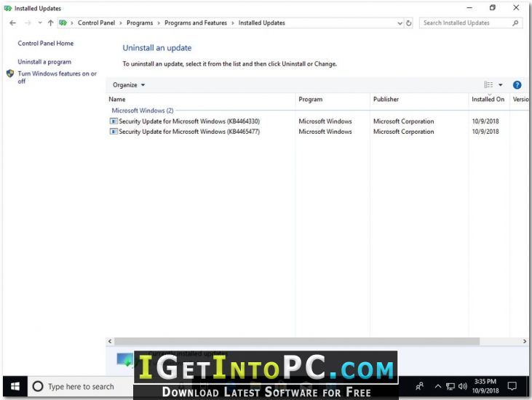532x400 pixels.
Task: Click Microsoft Corporation publisher cell for KB4465477
Action: pos(403,132)
